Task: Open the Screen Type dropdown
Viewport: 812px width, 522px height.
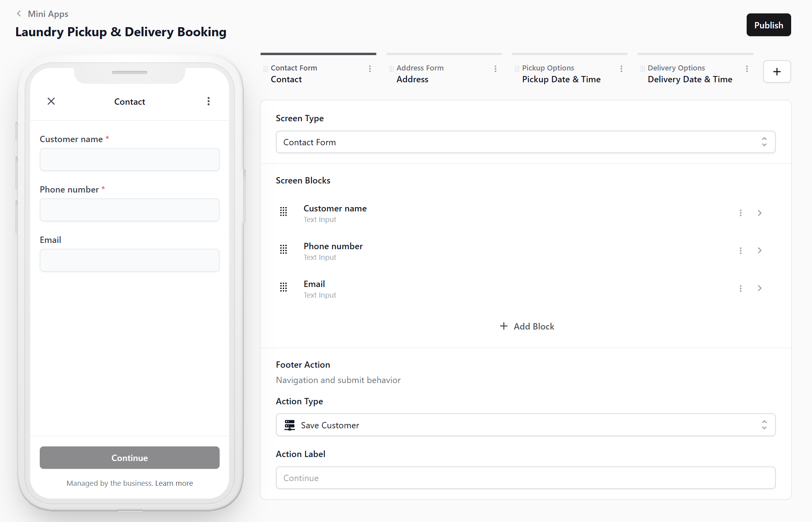Action: 525,142
